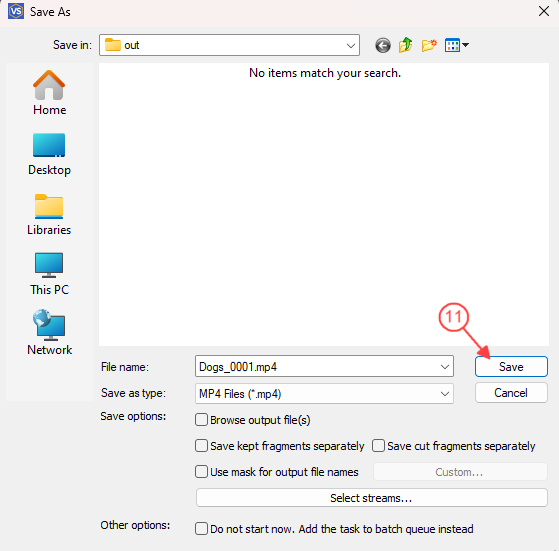
Task: Check Save kept fragments separately
Action: click(201, 446)
